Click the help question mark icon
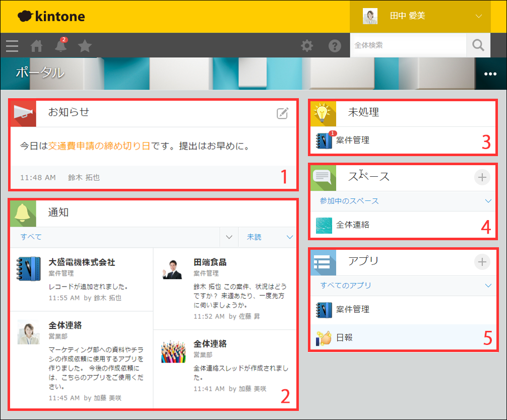 click(x=335, y=46)
